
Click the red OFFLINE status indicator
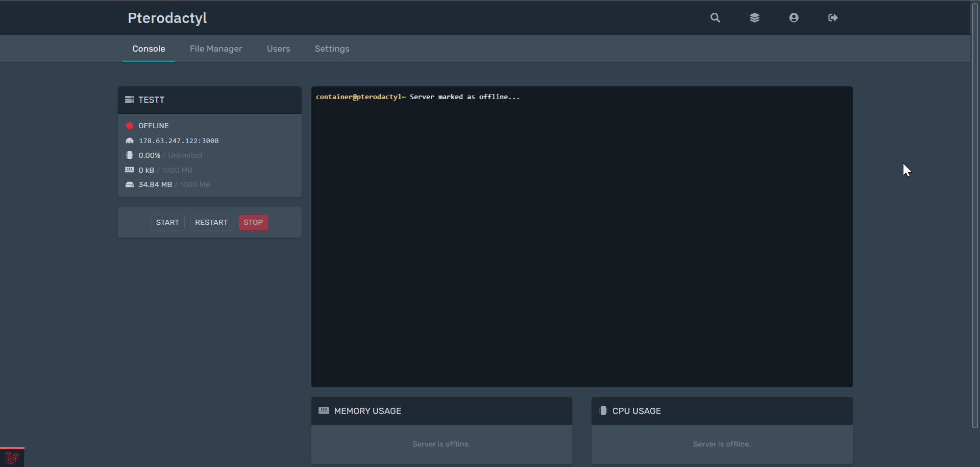tap(130, 126)
